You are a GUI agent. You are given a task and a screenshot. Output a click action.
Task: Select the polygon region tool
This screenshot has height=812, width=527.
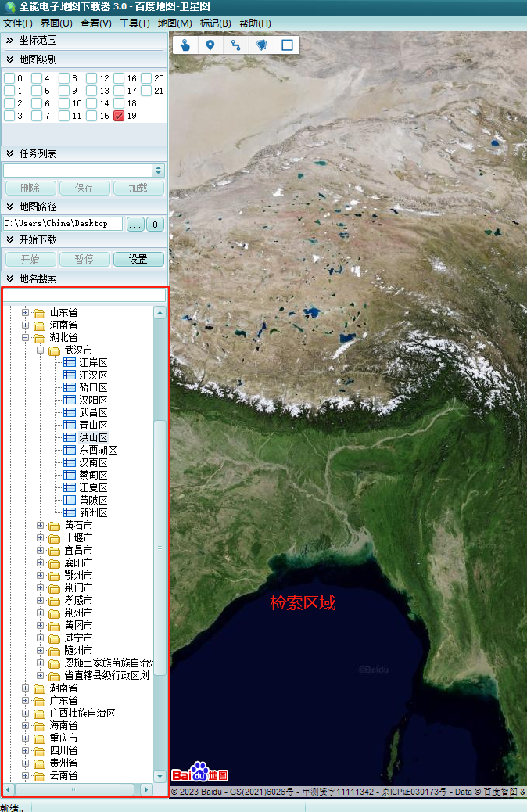tap(261, 45)
